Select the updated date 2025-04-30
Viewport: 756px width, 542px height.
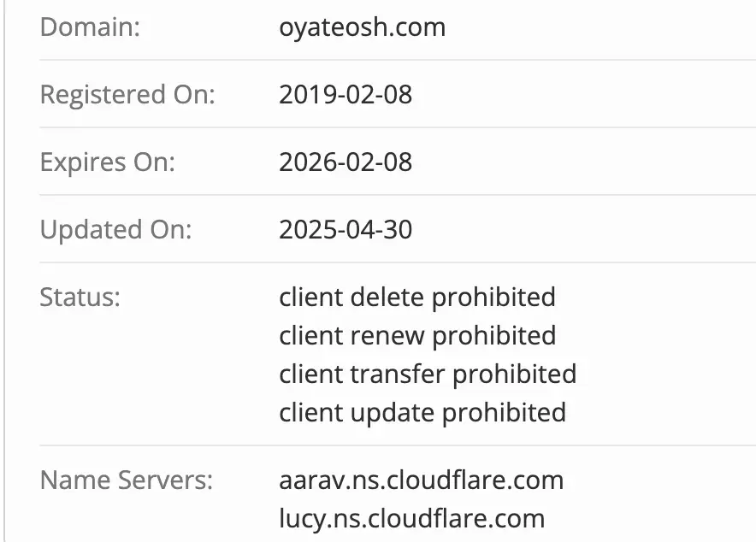coord(346,229)
